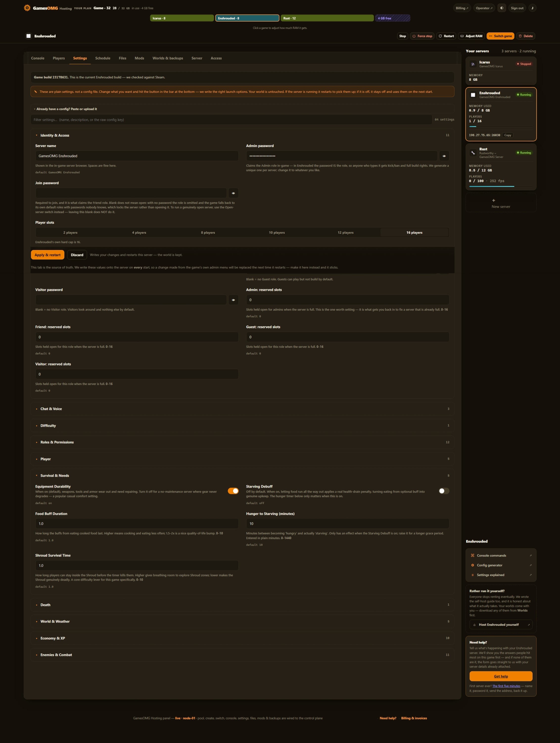560x743 pixels.
Task: Select 8 players slot option
Action: [208, 232]
